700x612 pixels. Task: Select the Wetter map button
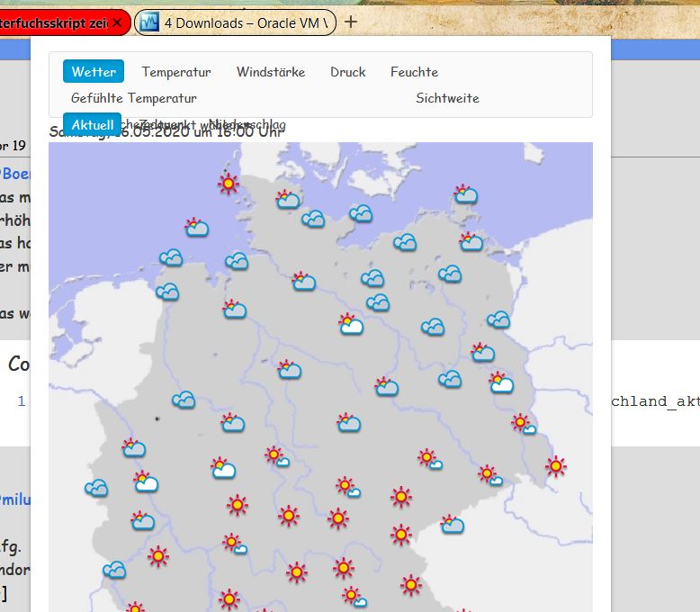click(94, 72)
